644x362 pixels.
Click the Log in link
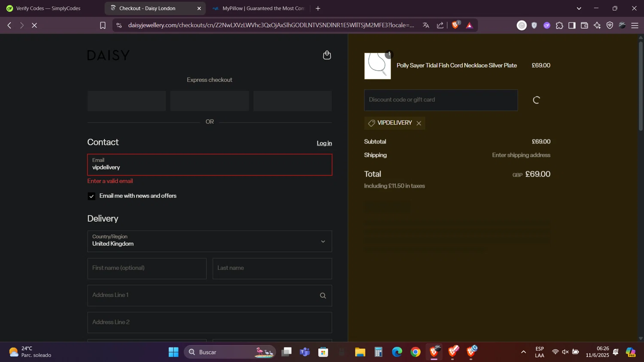click(x=324, y=143)
